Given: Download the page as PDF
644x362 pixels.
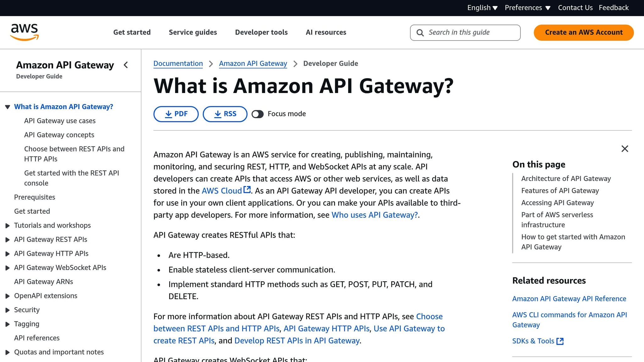Looking at the screenshot, I should 176,114.
